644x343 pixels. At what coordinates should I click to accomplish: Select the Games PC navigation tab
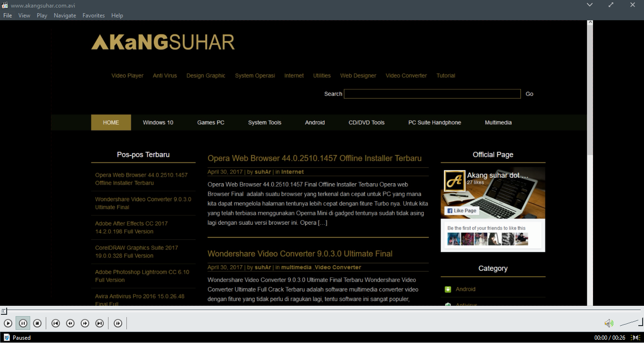click(211, 122)
